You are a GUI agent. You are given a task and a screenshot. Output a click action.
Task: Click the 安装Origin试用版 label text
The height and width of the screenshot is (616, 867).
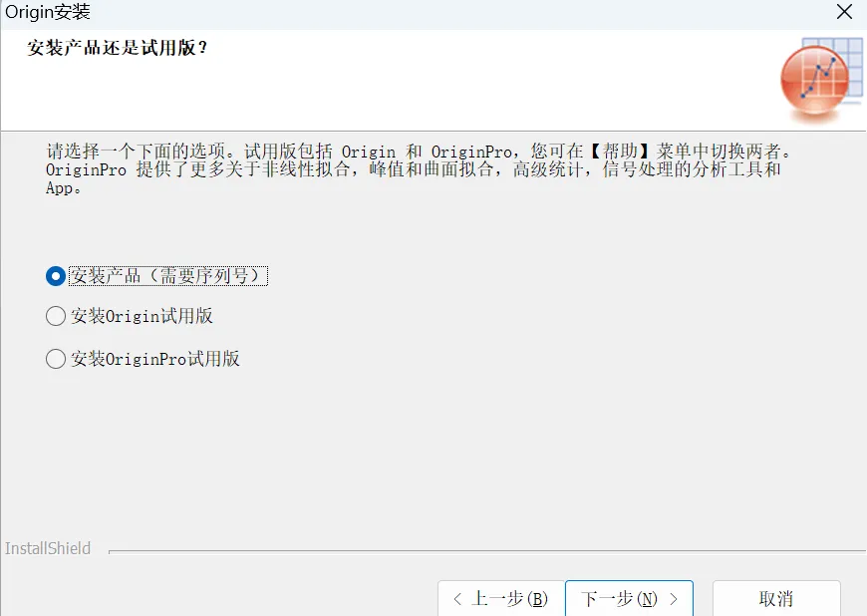[x=142, y=316]
